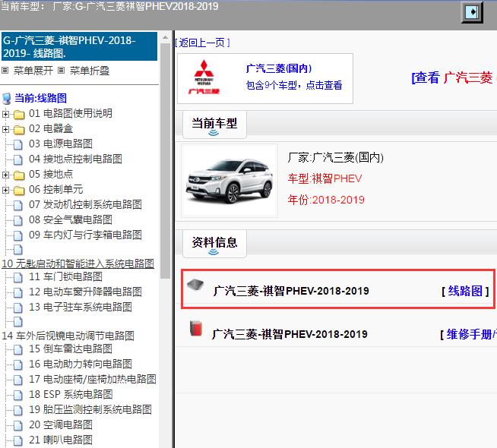Click the 查看 广汽三菱 link at right
Viewport: 497px width, 448px height.
(454, 77)
